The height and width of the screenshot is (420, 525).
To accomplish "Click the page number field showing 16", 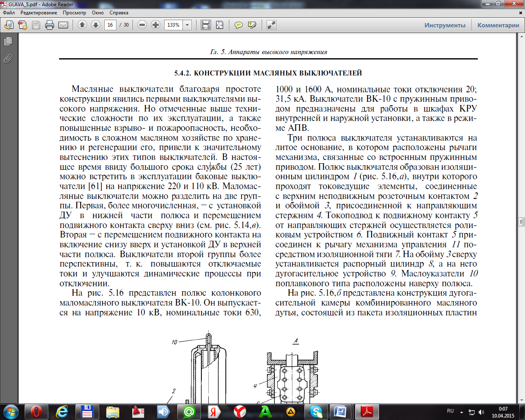I will tap(110, 25).
